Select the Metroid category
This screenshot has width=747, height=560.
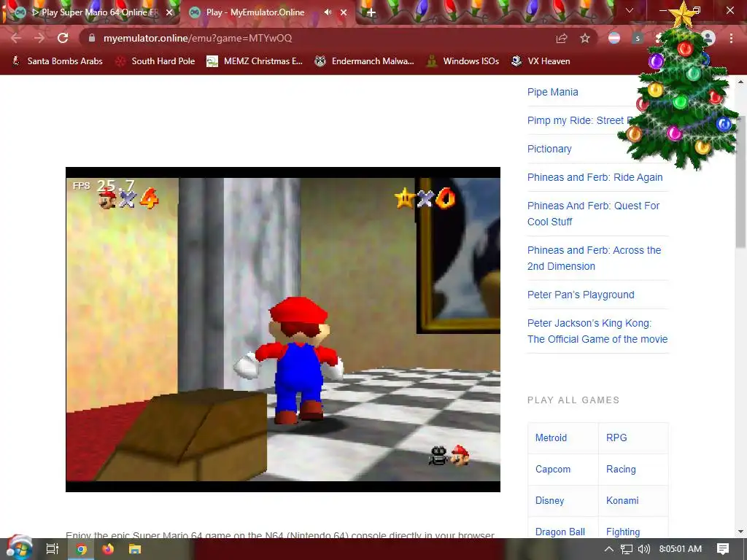[551, 437]
